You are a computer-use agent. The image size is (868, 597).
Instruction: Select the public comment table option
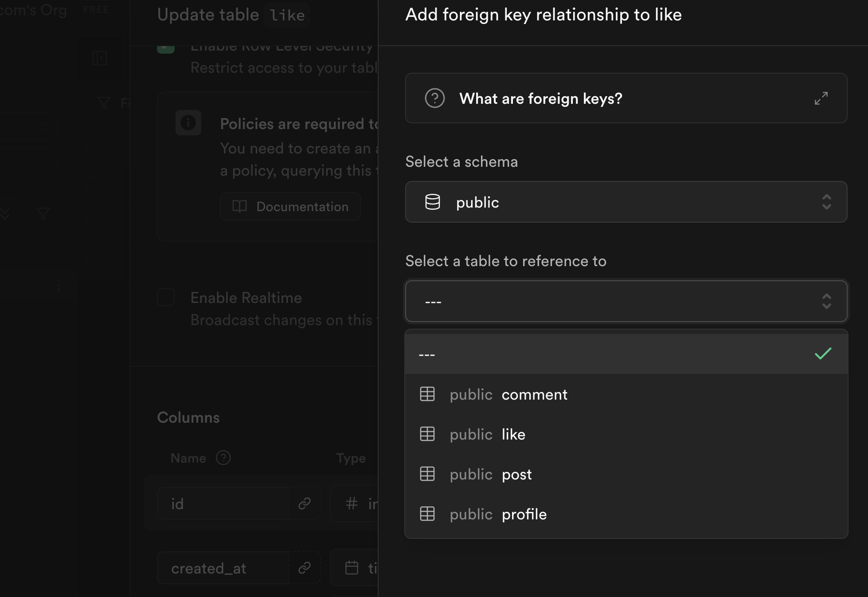tap(534, 394)
